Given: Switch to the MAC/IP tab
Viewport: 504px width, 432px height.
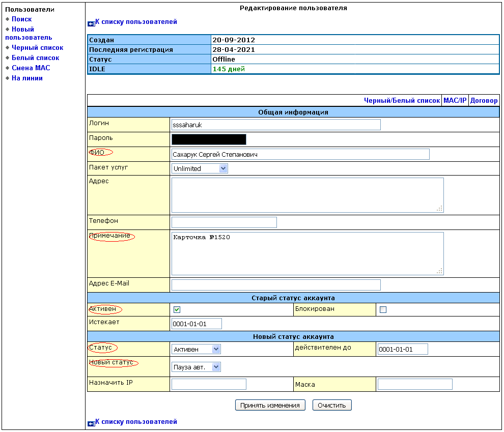Looking at the screenshot, I should pyautogui.click(x=455, y=101).
